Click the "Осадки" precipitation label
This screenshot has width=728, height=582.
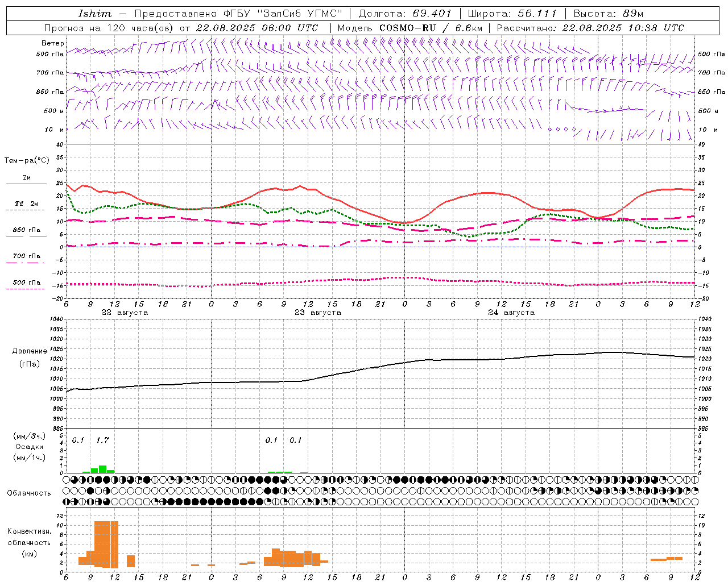tap(30, 447)
